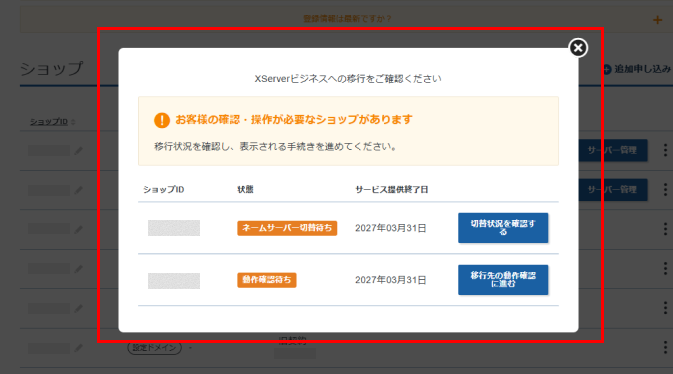Image resolution: width=673 pixels, height=374 pixels.
Task: Click pencil edit icon on fifth background row
Action: point(79,308)
